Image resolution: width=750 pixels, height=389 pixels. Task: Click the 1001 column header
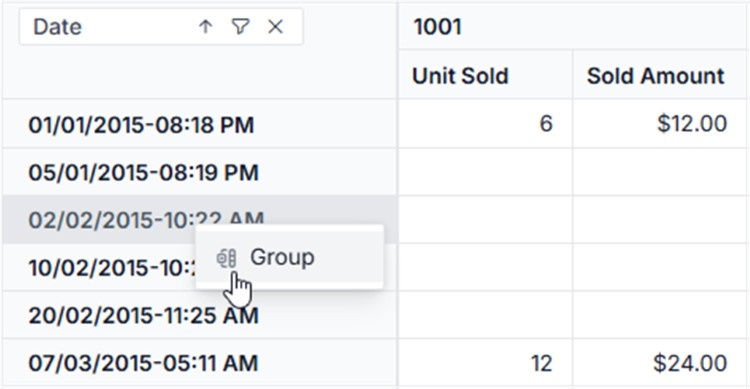click(574, 26)
